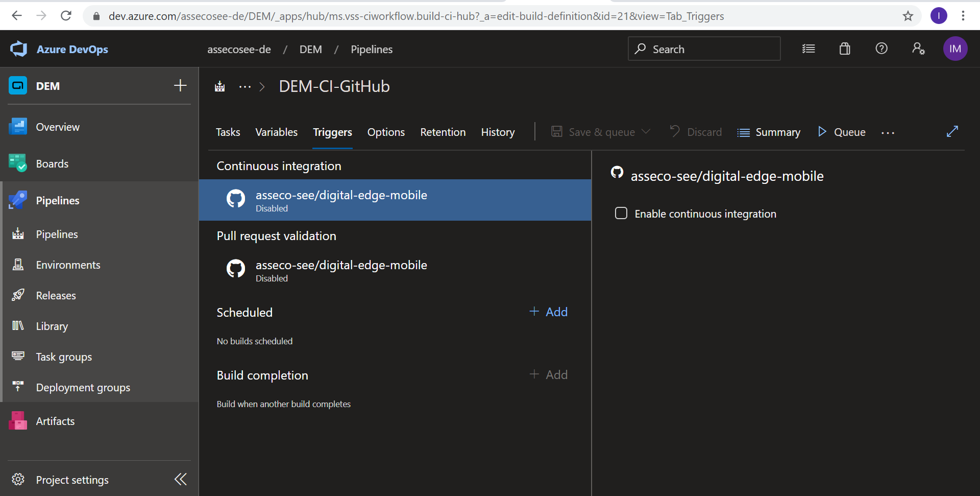Viewport: 980px width, 496px height.
Task: Click 'Build when another build completes' text
Action: tap(283, 404)
